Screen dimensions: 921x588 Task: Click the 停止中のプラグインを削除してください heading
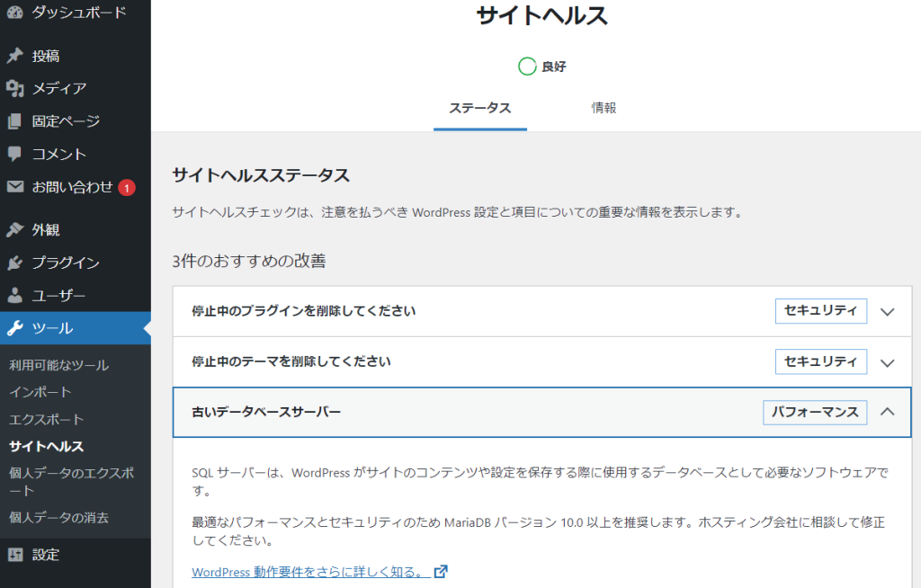click(304, 311)
